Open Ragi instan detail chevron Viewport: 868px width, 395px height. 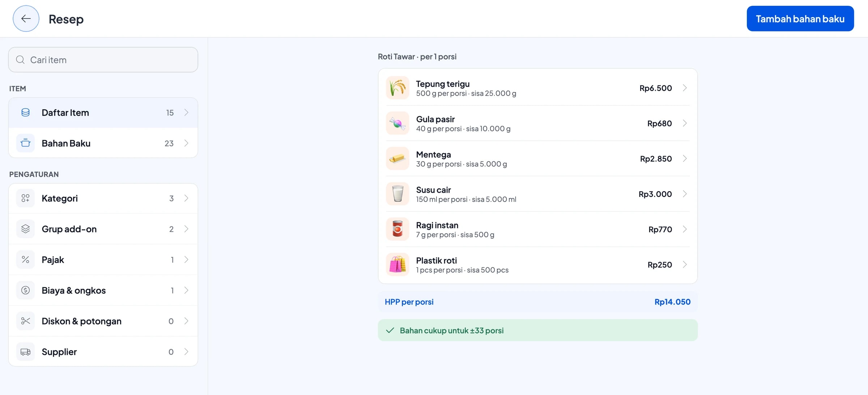point(685,229)
